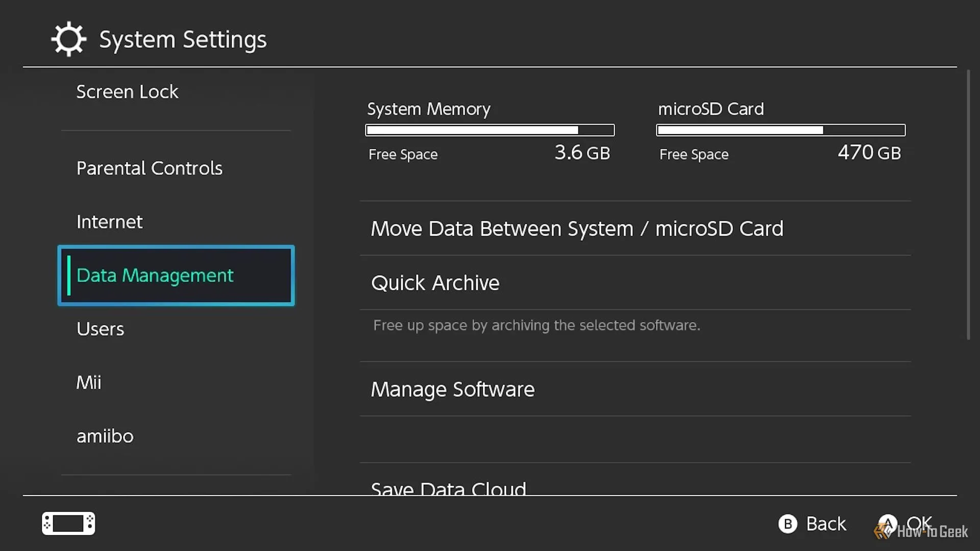Viewport: 980px width, 551px height.
Task: Select the Quick Archive option
Action: [635, 283]
